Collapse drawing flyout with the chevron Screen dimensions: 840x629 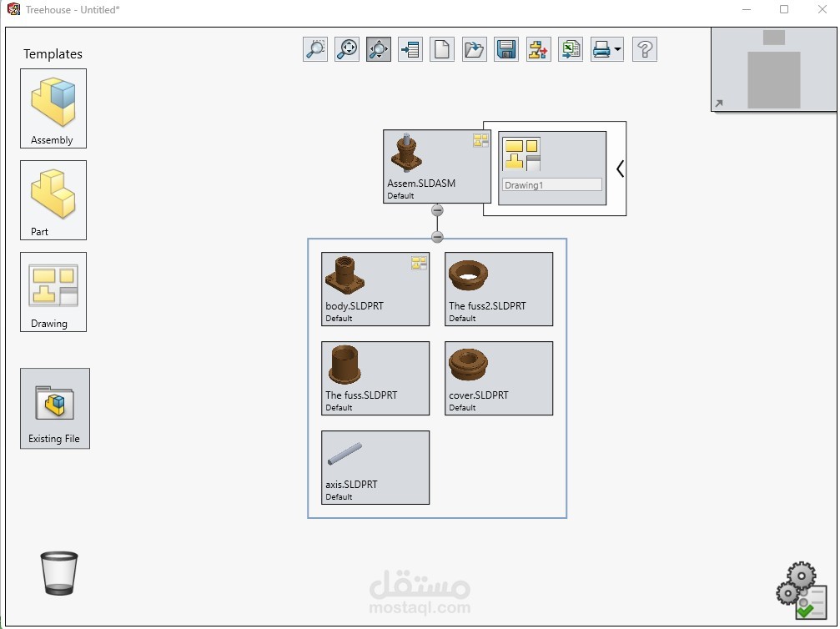tap(620, 169)
